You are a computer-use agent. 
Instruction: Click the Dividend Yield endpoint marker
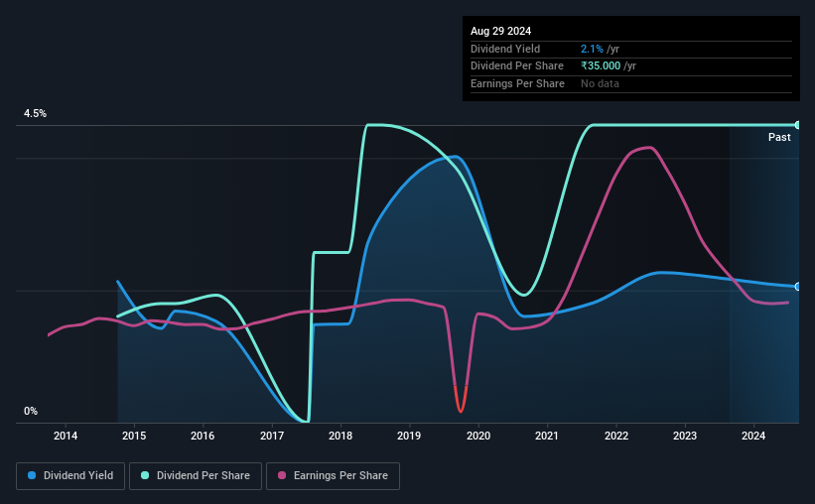798,287
